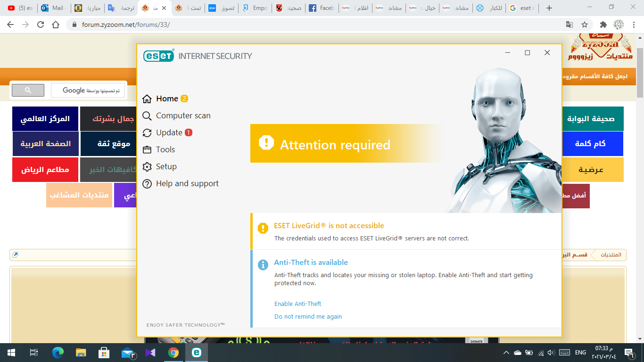This screenshot has width=644, height=362.
Task: Click the Attention required warning icon
Action: click(x=266, y=142)
